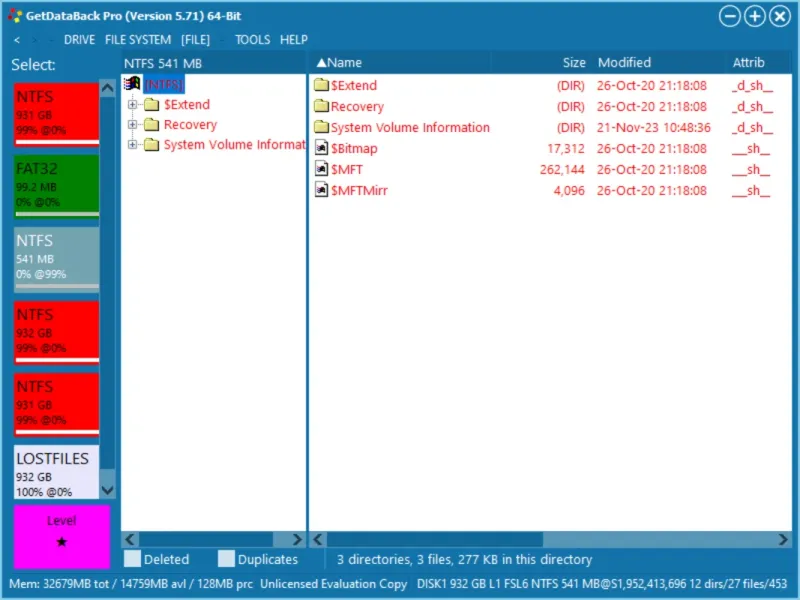Select $MFT file name in list
The height and width of the screenshot is (600, 800).
(347, 169)
